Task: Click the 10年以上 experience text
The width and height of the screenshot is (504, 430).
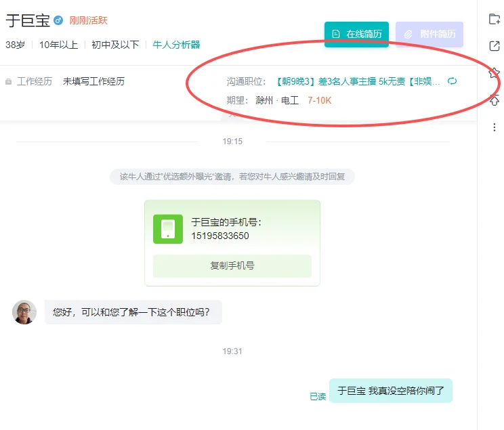Action: click(x=58, y=45)
